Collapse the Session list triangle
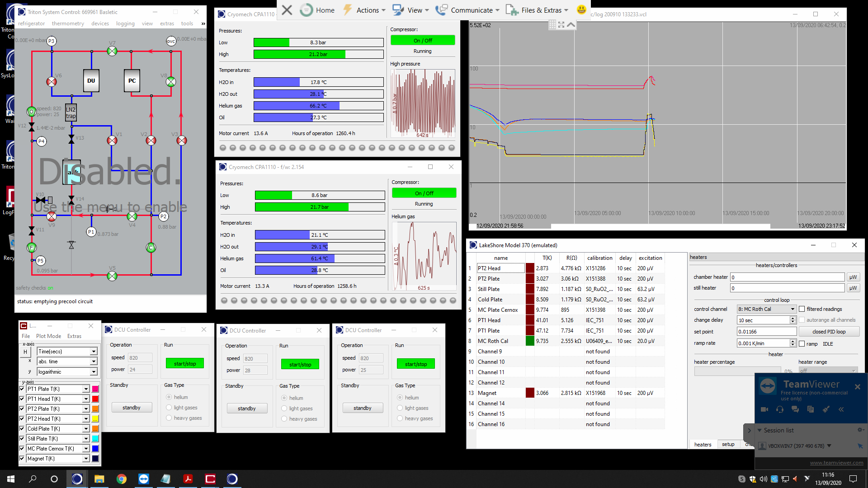This screenshot has height=488, width=868. (759, 431)
